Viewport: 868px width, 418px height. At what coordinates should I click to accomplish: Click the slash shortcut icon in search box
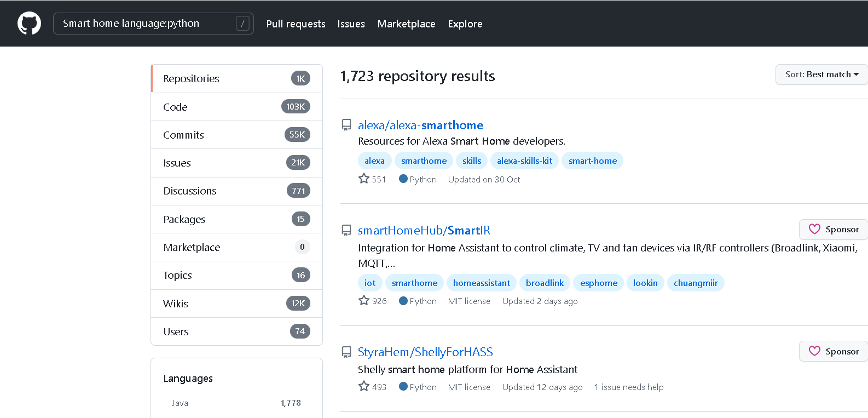(x=242, y=24)
